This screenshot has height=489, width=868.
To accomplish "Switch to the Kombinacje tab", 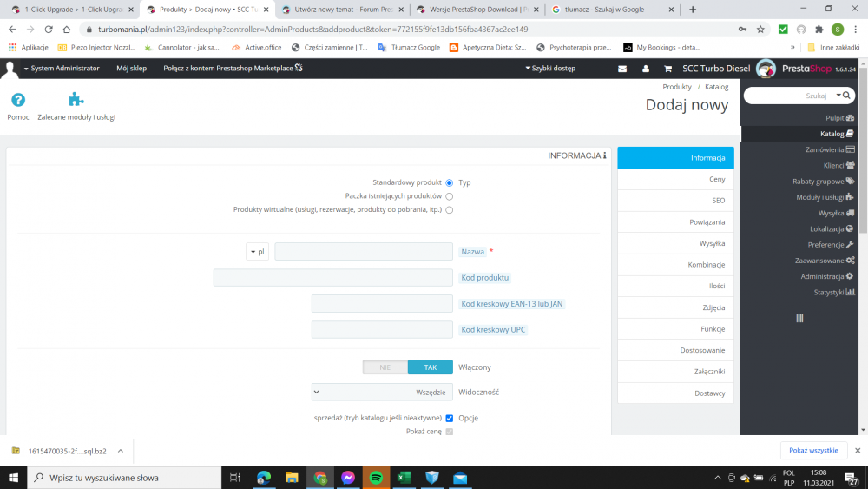I will click(675, 265).
